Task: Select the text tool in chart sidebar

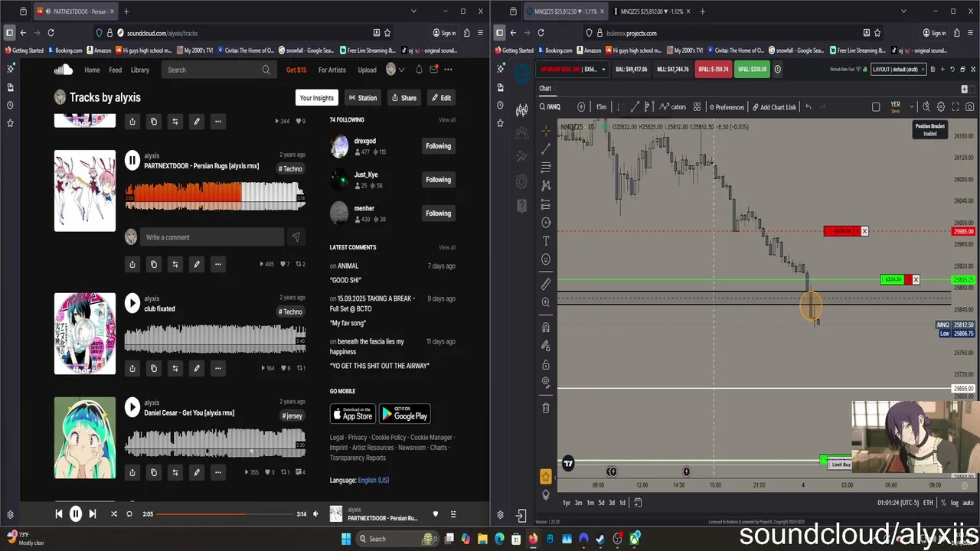Action: pos(546,241)
